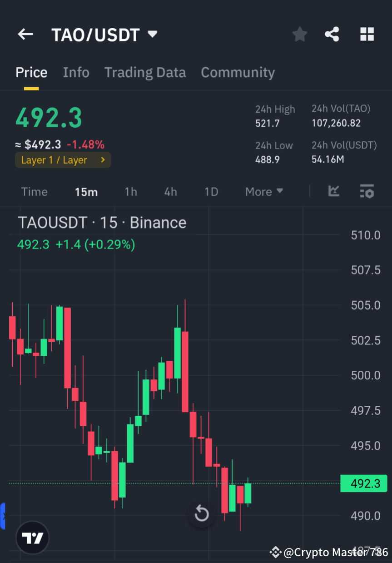Select the Time interval option
The height and width of the screenshot is (563, 392).
35,191
